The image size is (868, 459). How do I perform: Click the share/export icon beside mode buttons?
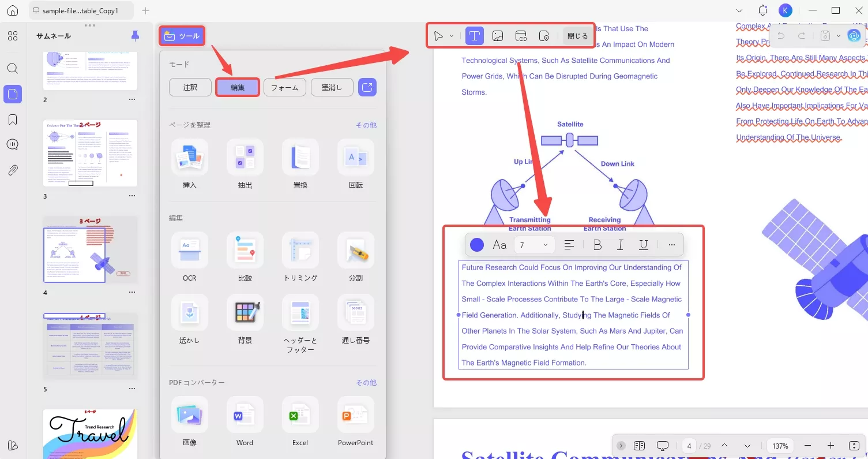point(367,88)
